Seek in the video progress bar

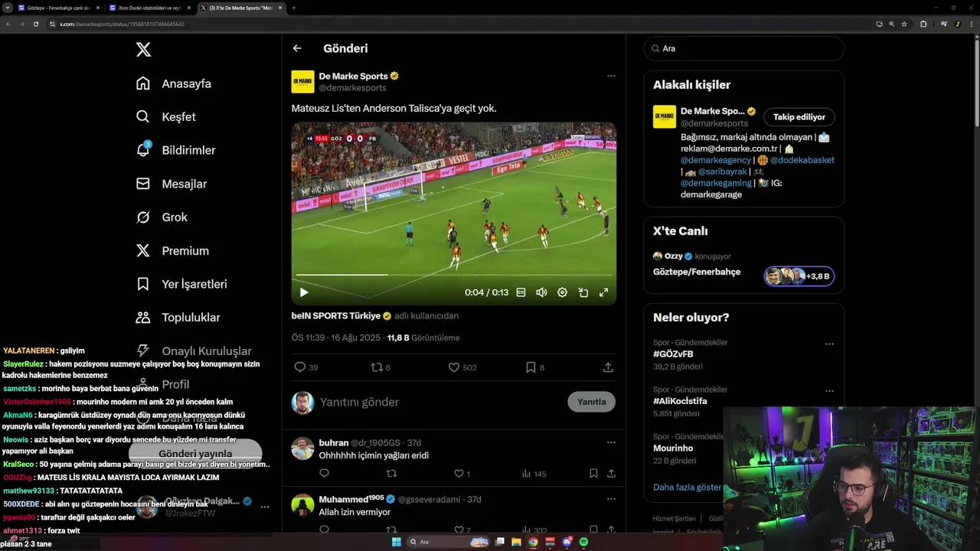click(x=453, y=275)
